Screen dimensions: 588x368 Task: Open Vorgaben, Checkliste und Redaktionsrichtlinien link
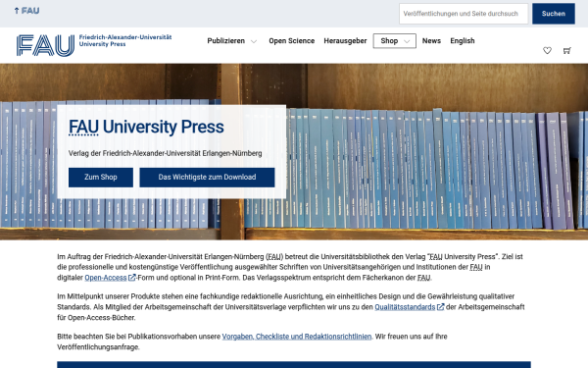pos(297,336)
